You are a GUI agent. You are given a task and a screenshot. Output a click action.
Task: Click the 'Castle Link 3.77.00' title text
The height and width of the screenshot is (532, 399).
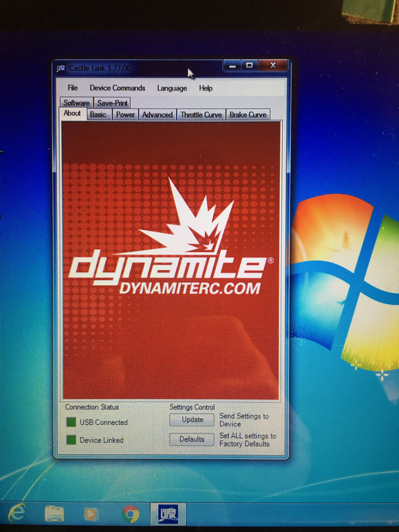coord(100,68)
